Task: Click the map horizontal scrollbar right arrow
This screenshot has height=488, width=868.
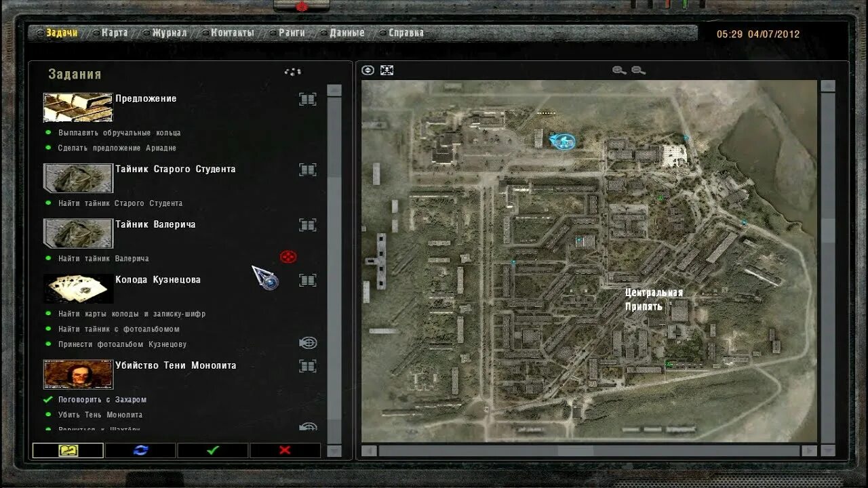Action: (809, 451)
